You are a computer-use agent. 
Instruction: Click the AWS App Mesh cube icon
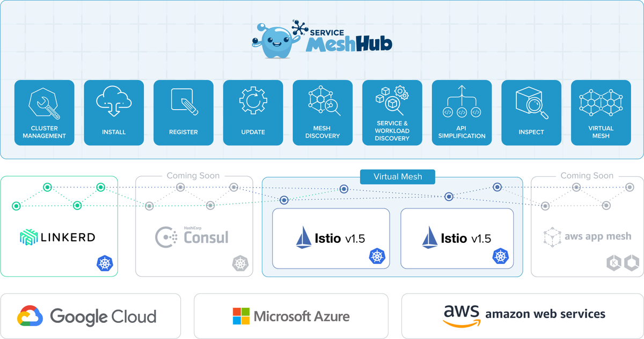[551, 236]
